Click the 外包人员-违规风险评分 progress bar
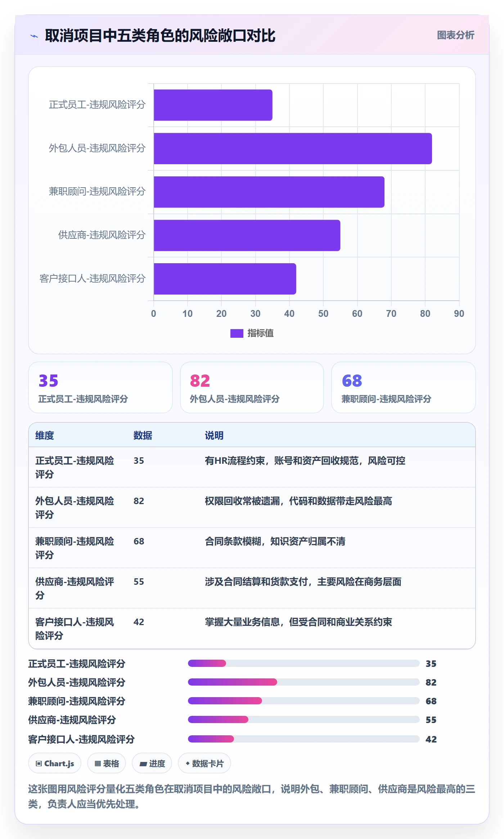The height and width of the screenshot is (839, 504). (x=304, y=682)
